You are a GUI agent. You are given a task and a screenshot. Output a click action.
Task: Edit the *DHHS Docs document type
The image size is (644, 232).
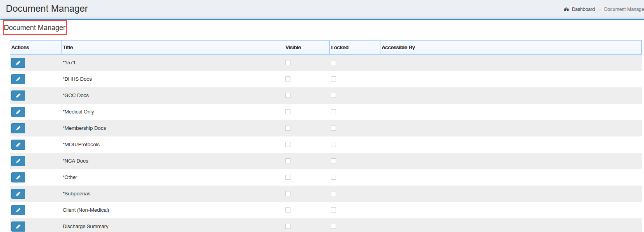point(18,79)
